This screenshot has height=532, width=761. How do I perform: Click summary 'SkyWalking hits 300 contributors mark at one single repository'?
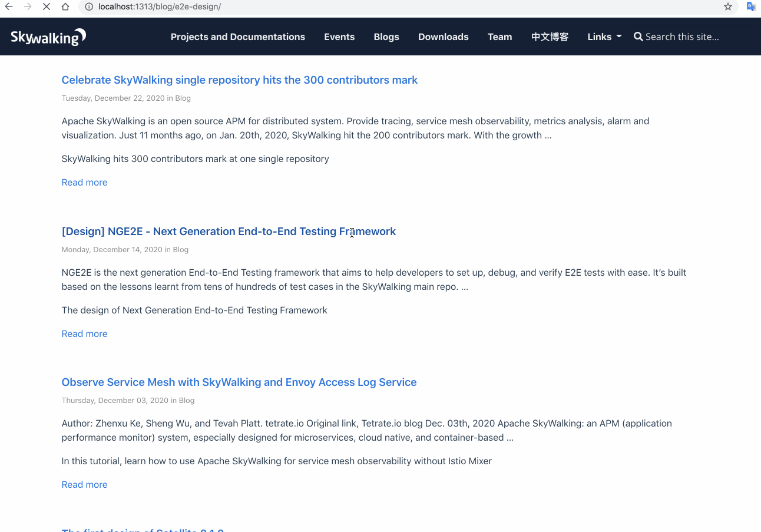coord(195,159)
